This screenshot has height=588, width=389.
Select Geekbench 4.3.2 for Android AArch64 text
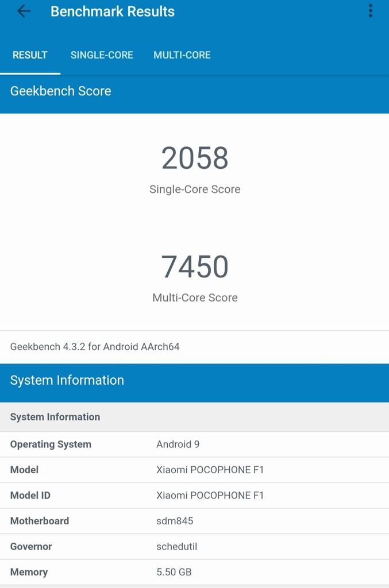95,346
